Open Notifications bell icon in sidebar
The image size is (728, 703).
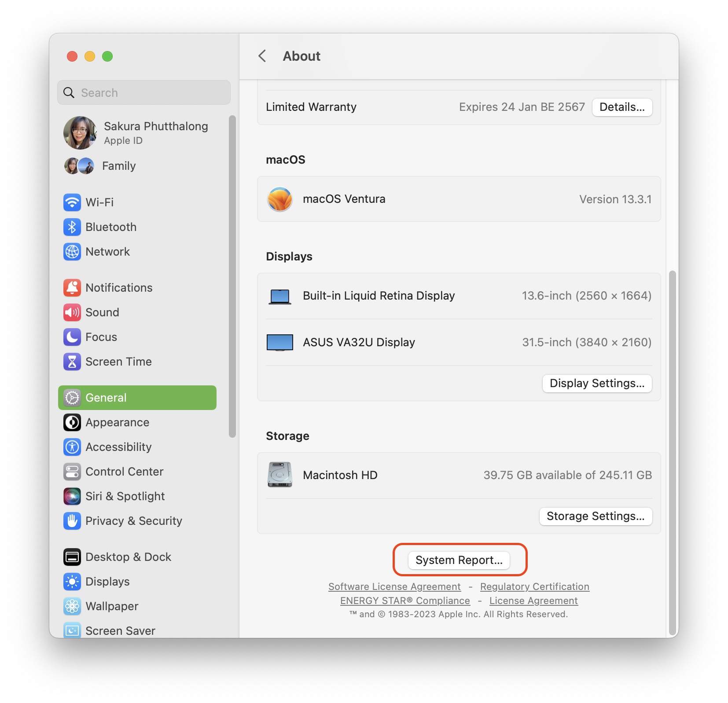(72, 288)
